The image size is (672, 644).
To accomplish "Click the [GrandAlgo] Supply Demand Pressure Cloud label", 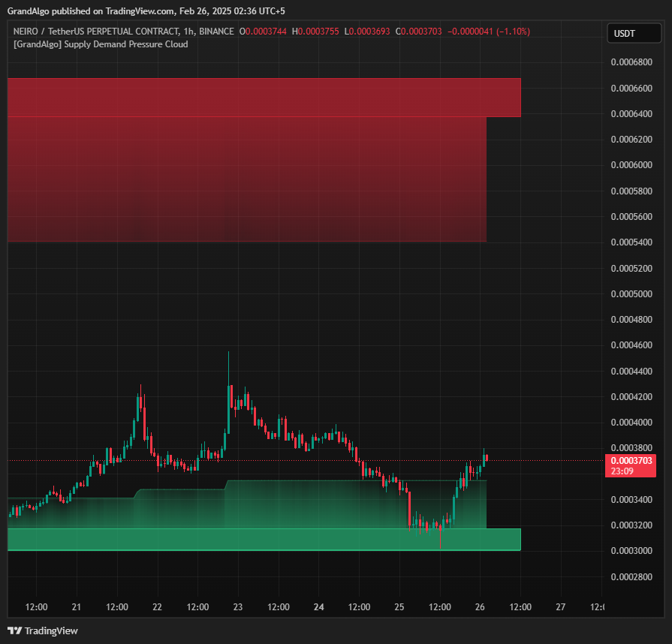I will click(x=101, y=44).
